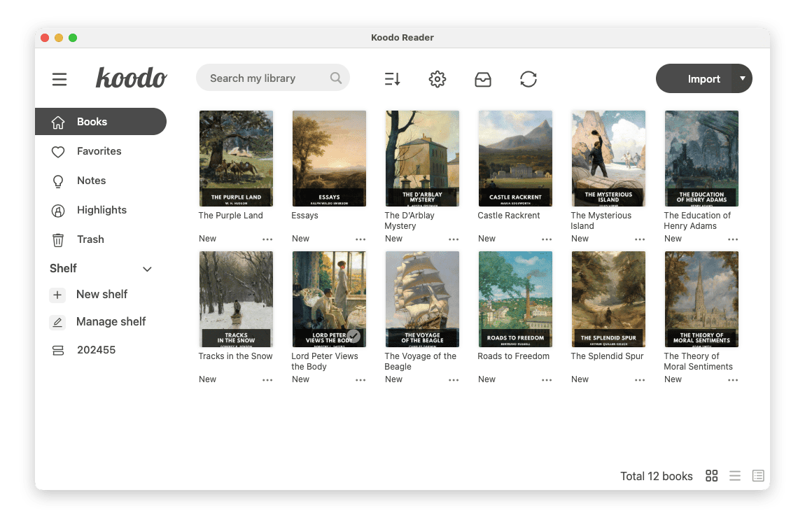Go to Favorites in sidebar
The width and height of the screenshot is (805, 532).
pos(99,151)
